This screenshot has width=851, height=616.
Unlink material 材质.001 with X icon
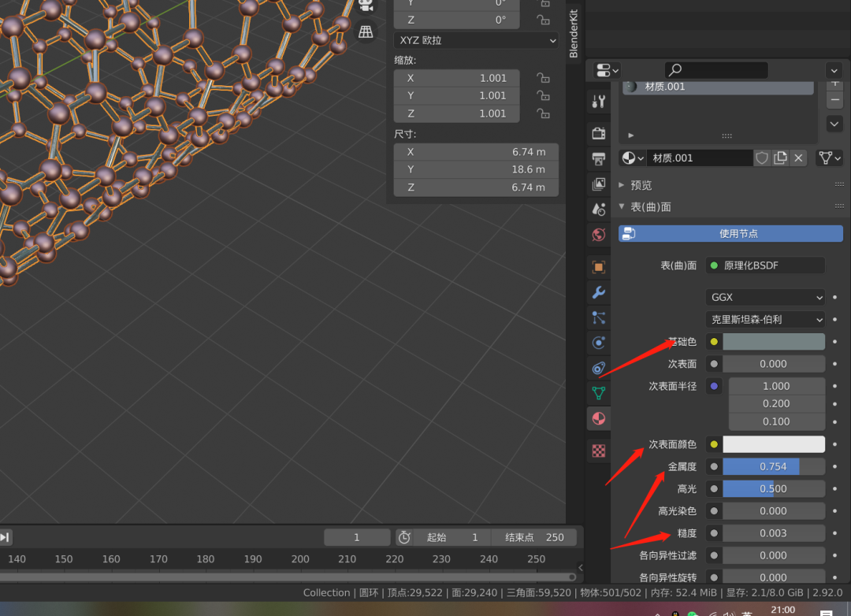coord(798,158)
